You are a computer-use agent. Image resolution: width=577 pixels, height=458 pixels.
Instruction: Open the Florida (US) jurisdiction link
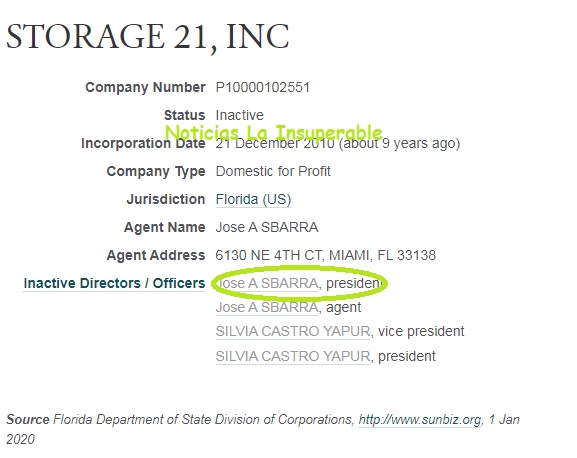tap(253, 199)
